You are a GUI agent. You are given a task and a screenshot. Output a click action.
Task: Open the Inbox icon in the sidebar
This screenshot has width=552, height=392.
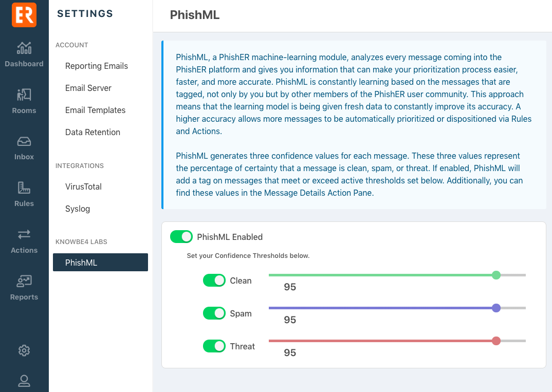point(24,147)
